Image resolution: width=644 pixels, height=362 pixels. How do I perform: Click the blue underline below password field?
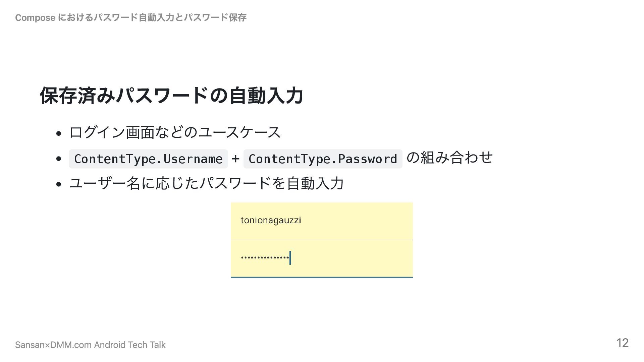[322, 277]
